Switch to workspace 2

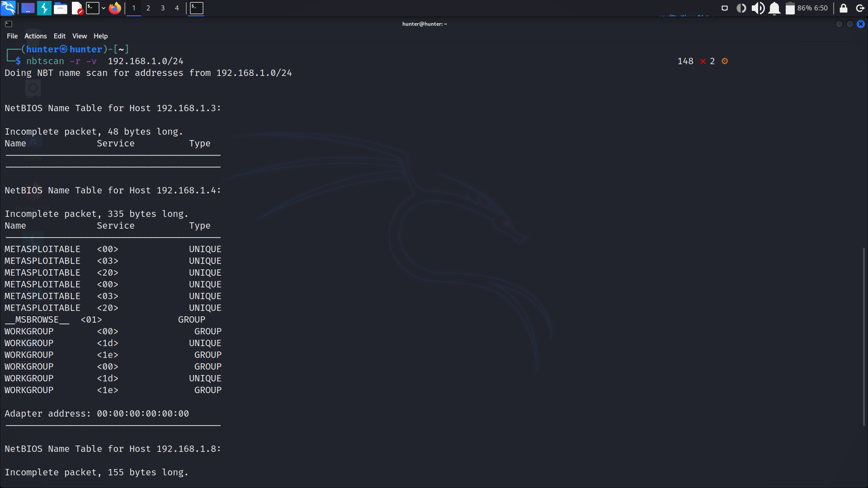tap(148, 8)
